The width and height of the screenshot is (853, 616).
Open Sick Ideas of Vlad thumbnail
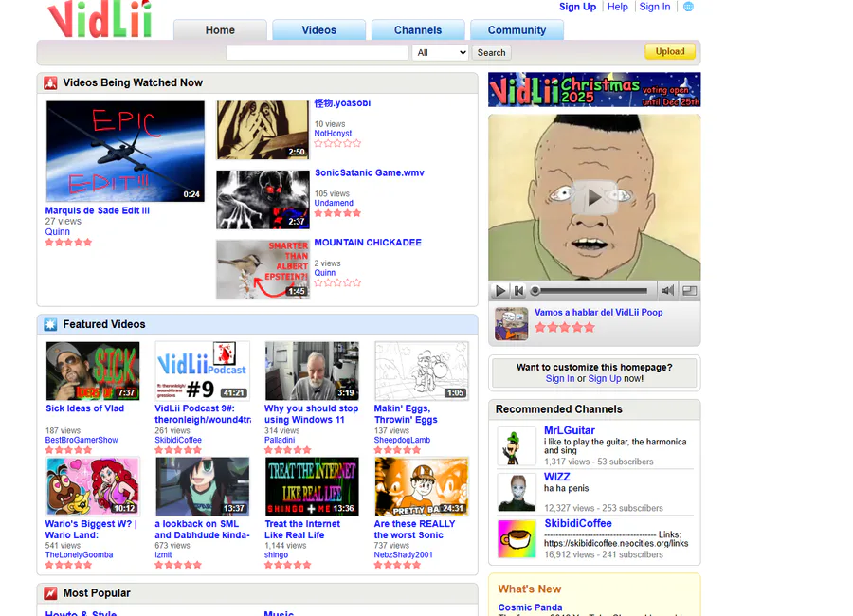(93, 371)
